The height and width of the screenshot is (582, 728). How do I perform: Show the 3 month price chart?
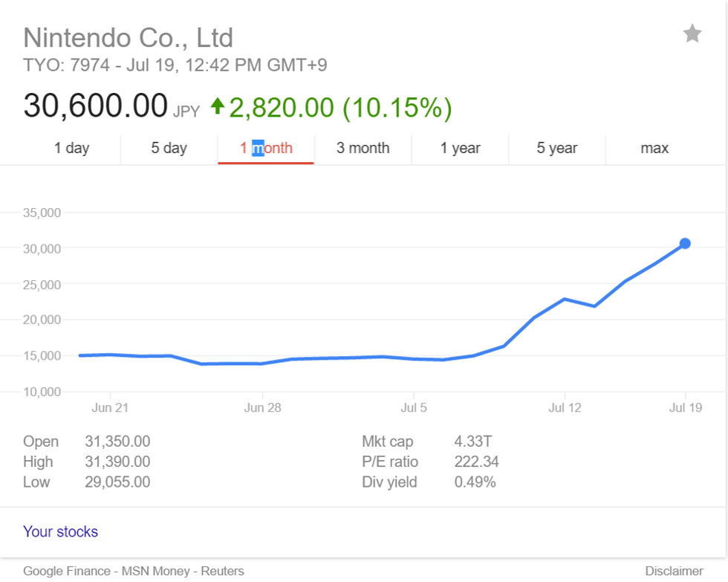363,148
